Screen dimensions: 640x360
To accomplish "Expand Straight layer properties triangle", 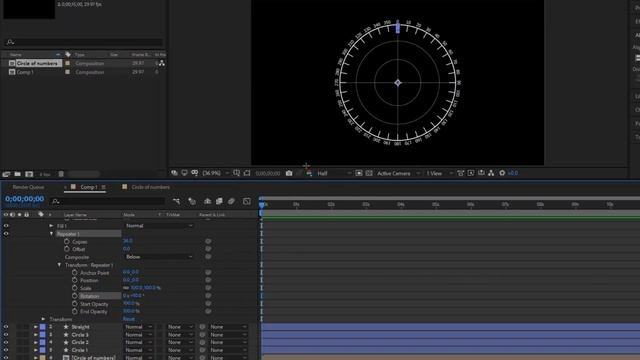I will point(36,327).
